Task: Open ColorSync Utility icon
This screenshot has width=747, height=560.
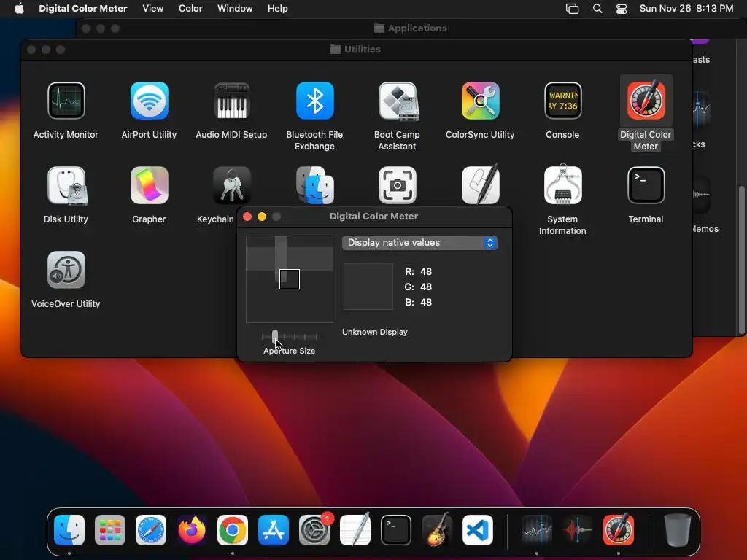Action: point(480,101)
